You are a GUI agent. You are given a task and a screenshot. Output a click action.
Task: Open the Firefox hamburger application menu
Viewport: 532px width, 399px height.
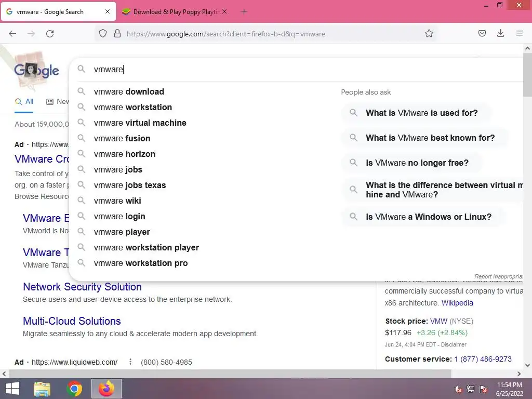point(519,34)
